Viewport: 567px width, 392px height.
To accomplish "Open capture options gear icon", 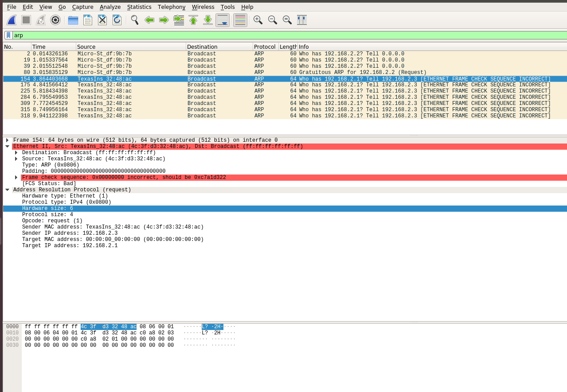I will pos(55,20).
